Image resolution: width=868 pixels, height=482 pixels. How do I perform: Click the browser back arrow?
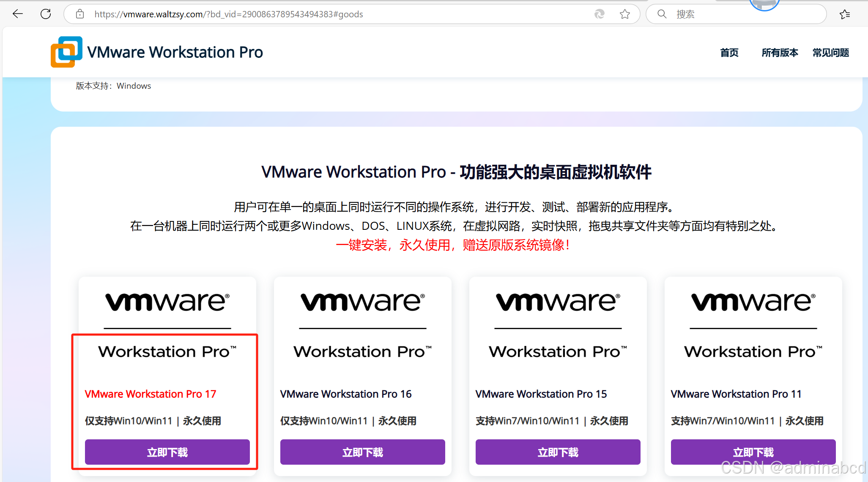click(x=18, y=14)
